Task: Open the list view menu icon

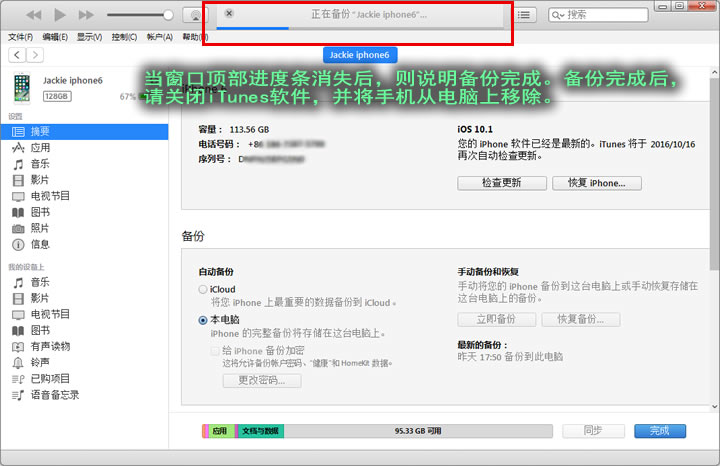Action: coord(524,15)
